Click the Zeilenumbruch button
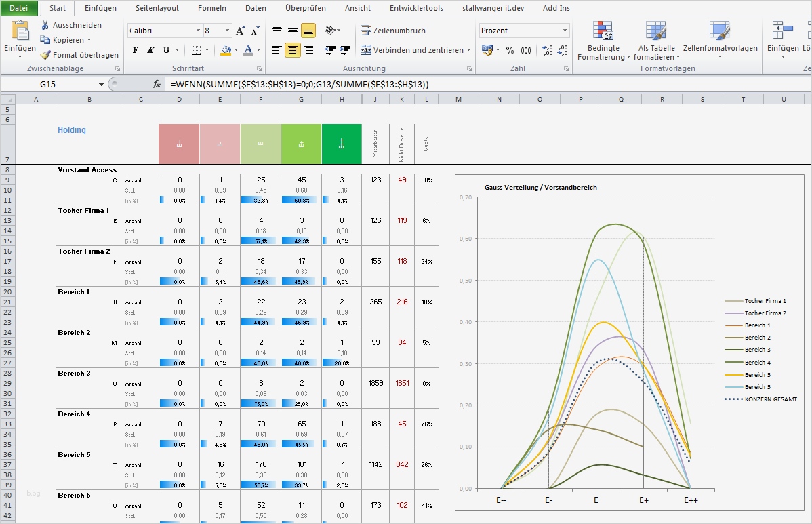 click(x=393, y=31)
